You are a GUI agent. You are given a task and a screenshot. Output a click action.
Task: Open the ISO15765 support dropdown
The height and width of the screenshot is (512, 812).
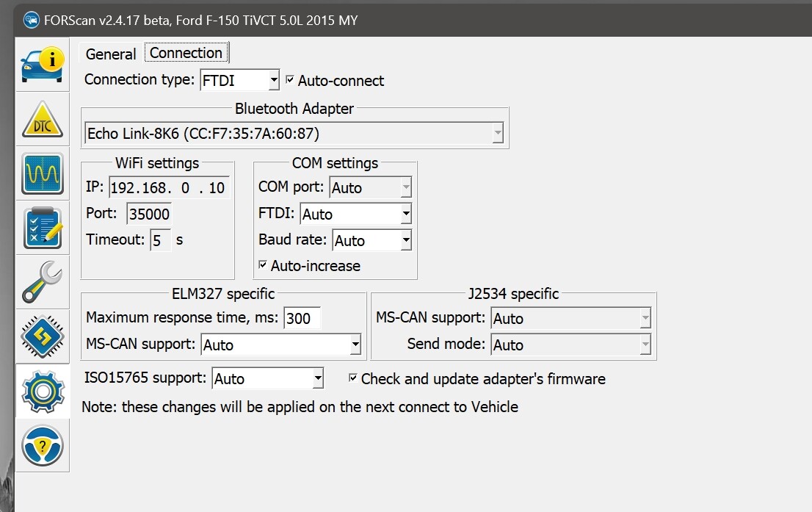[268, 379]
